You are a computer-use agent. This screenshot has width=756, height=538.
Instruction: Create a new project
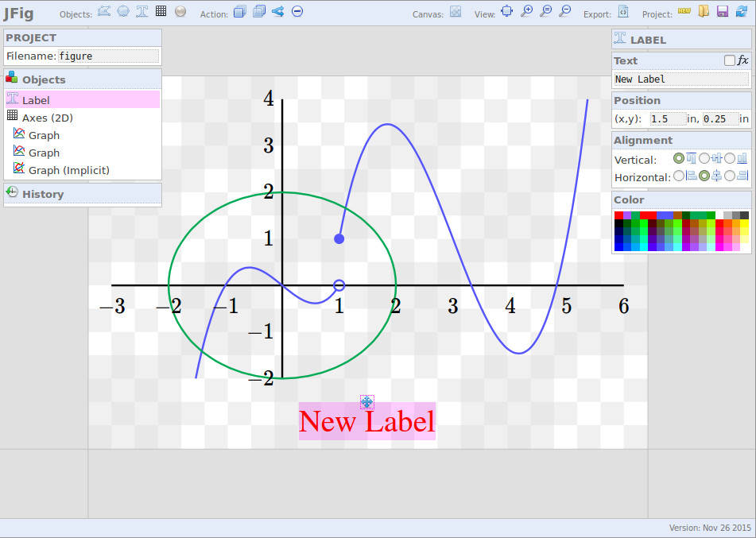pyautogui.click(x=684, y=11)
